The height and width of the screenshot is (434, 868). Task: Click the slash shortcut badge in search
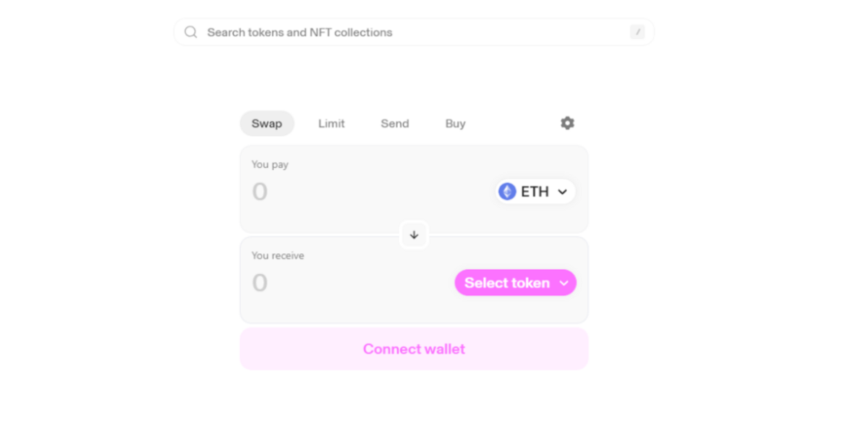tap(637, 32)
